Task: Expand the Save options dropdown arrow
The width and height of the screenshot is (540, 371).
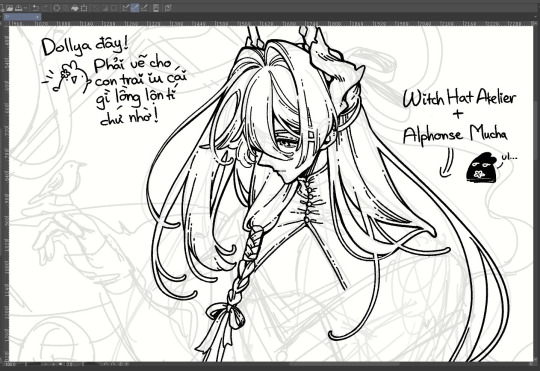Action: (25, 8)
